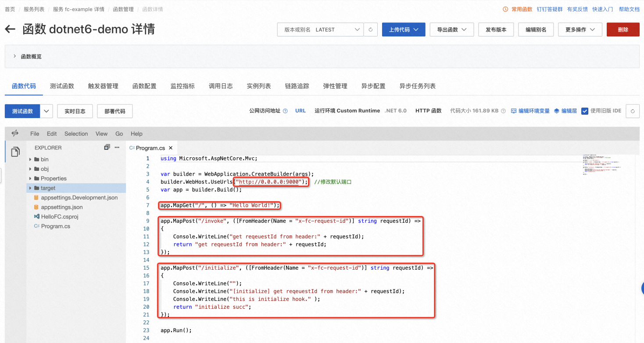Click help icon next to 公网访问地址
This screenshot has height=343, width=644.
click(285, 111)
